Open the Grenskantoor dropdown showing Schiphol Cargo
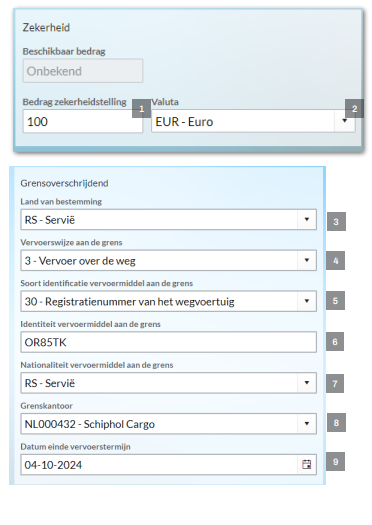372x525 pixels. coord(168,424)
